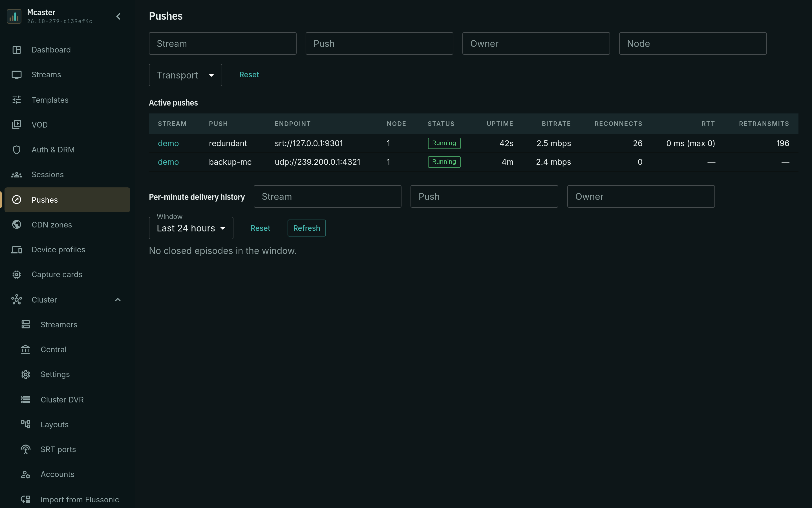The height and width of the screenshot is (508, 812).
Task: Click the RECONNECTS column header
Action: click(x=618, y=124)
